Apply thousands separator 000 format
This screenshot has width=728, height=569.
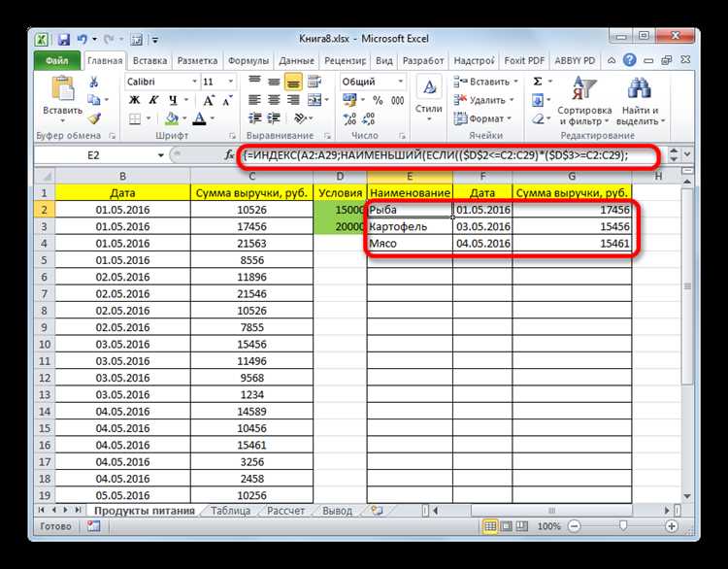point(397,100)
